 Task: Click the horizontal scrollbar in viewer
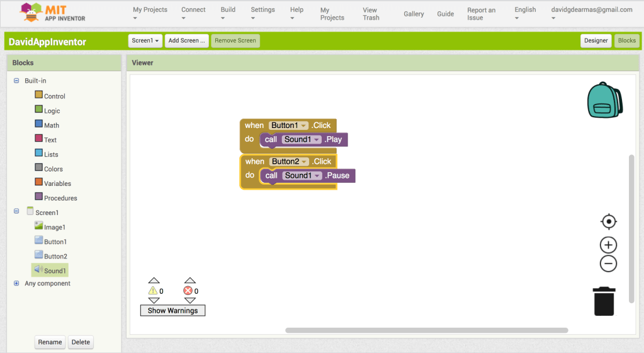click(x=426, y=330)
